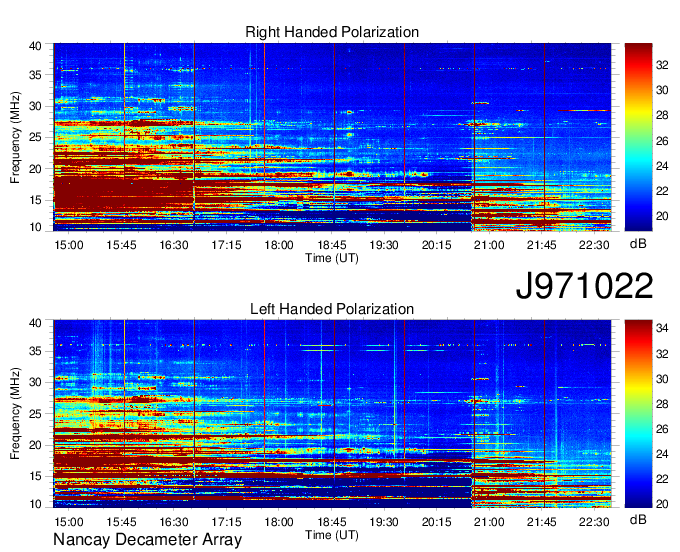Click the 21:00 time tick of Left Handed plot

point(489,522)
